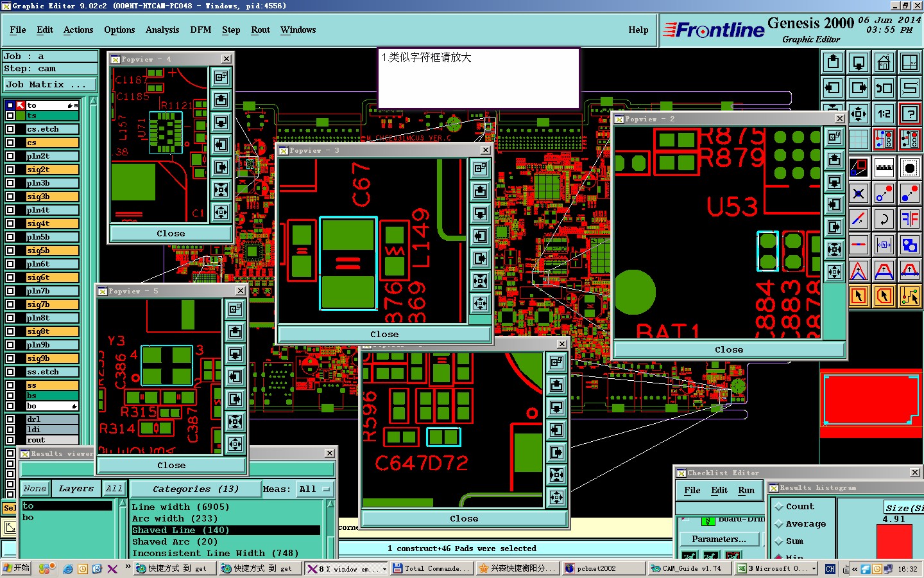Toggle checkbox for layer rout
Screen dimensions: 924x578
click(x=10, y=440)
